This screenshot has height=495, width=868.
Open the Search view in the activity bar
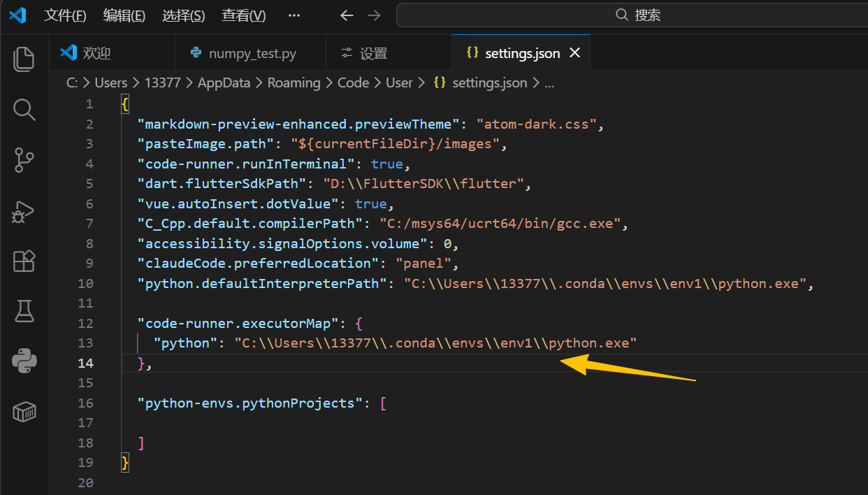24,110
